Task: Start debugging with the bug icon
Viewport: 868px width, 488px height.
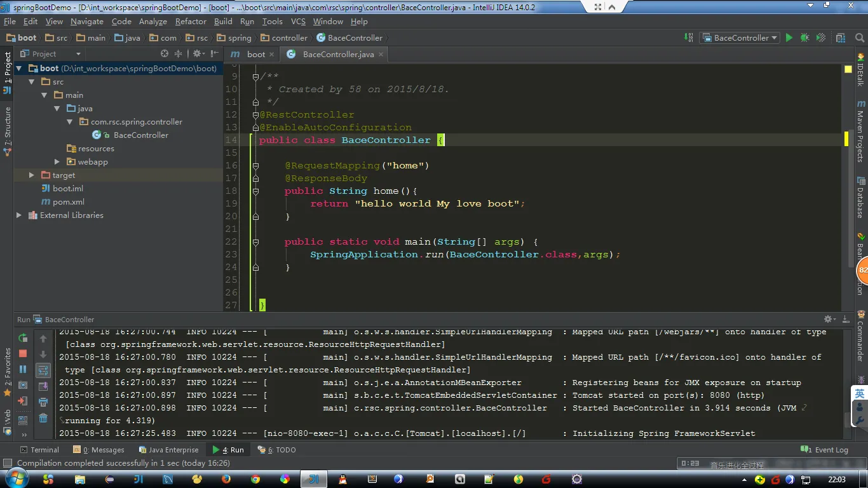Action: (804, 38)
